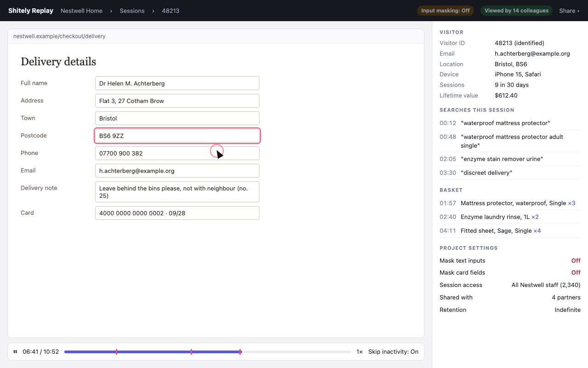Select session 48213 in the breadcrumb

click(x=170, y=11)
